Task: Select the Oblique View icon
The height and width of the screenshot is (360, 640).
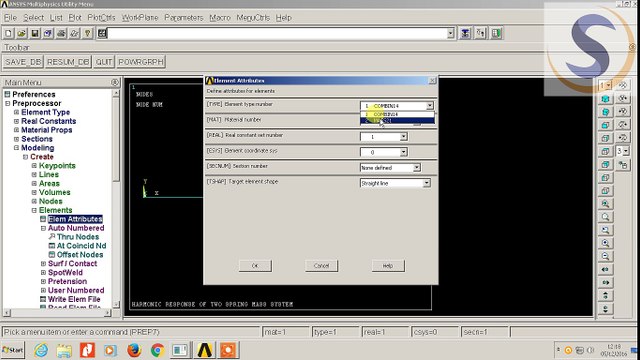Action: pyautogui.click(x=605, y=112)
